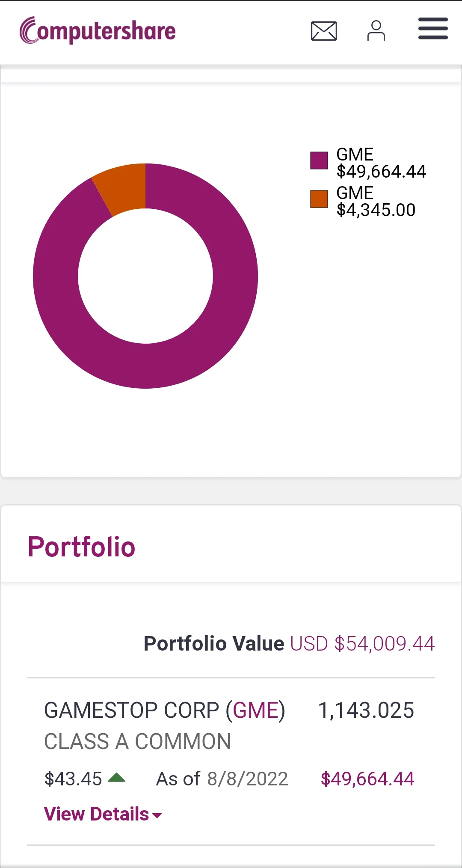
Task: Click the $49,664.44 holding value
Action: point(367,779)
